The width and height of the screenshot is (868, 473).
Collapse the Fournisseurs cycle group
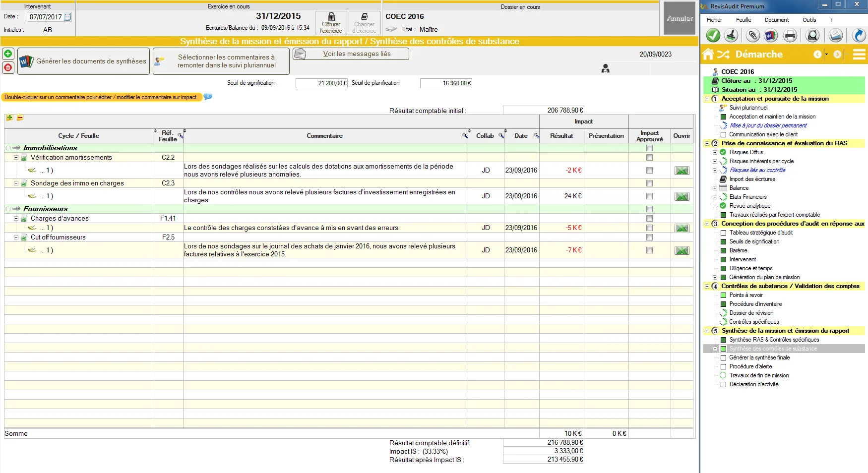point(8,209)
